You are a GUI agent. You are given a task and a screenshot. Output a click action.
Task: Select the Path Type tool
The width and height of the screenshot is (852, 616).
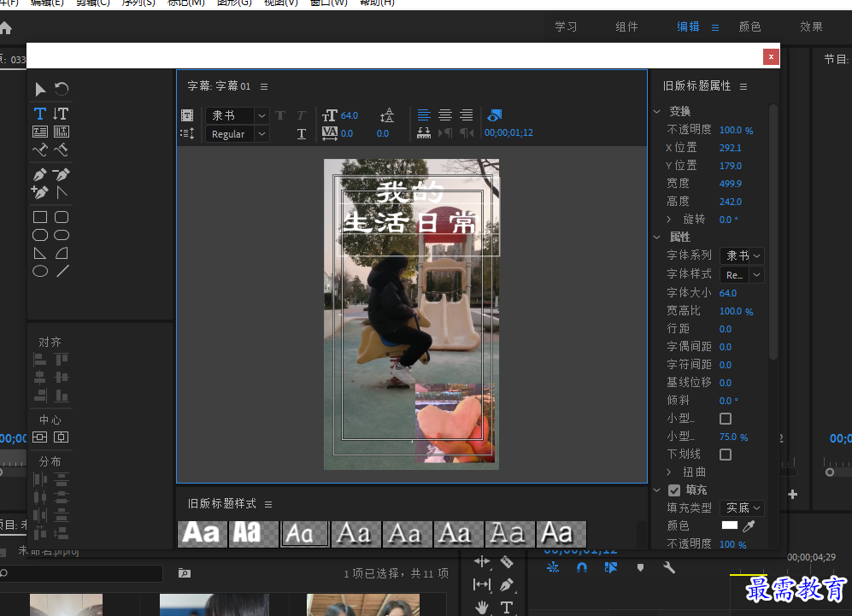coord(39,150)
